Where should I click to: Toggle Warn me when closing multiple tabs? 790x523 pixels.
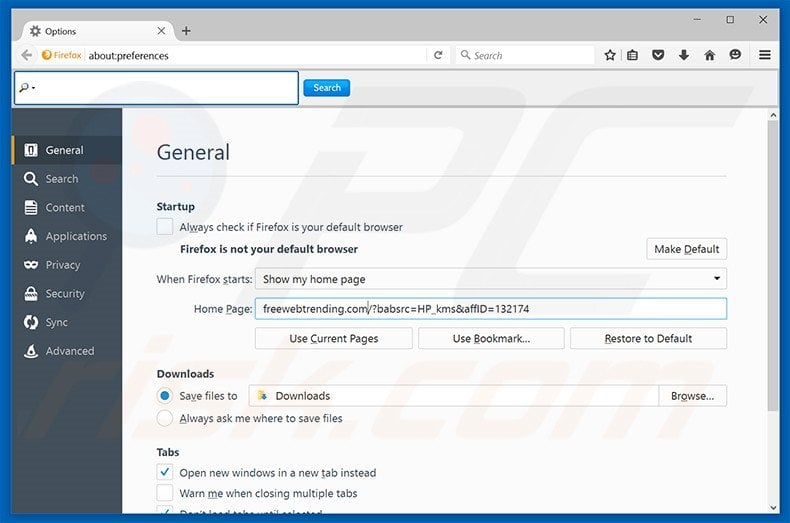[x=165, y=493]
